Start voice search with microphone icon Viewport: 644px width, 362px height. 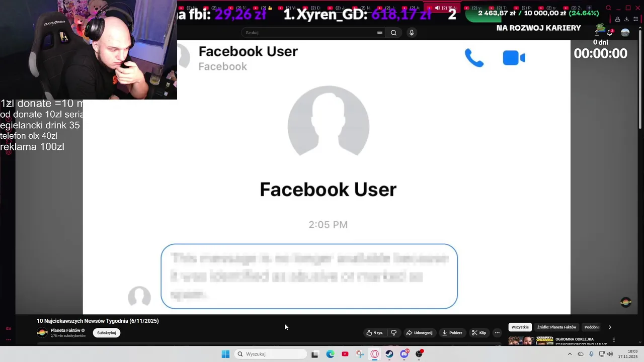(x=412, y=33)
